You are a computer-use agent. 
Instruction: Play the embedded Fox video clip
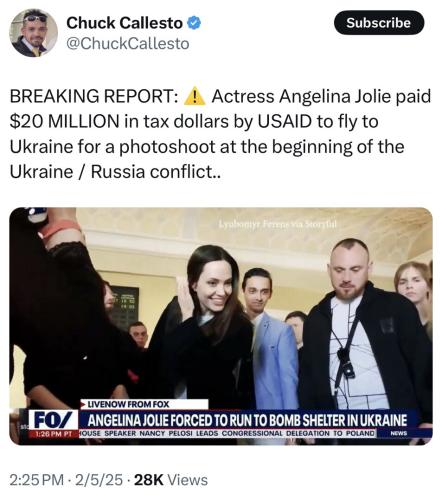tap(221, 326)
